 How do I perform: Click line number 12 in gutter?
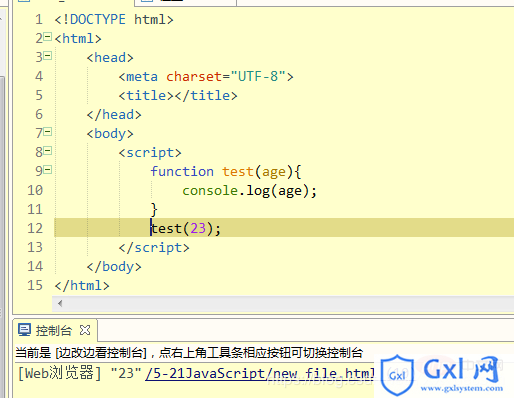point(35,228)
